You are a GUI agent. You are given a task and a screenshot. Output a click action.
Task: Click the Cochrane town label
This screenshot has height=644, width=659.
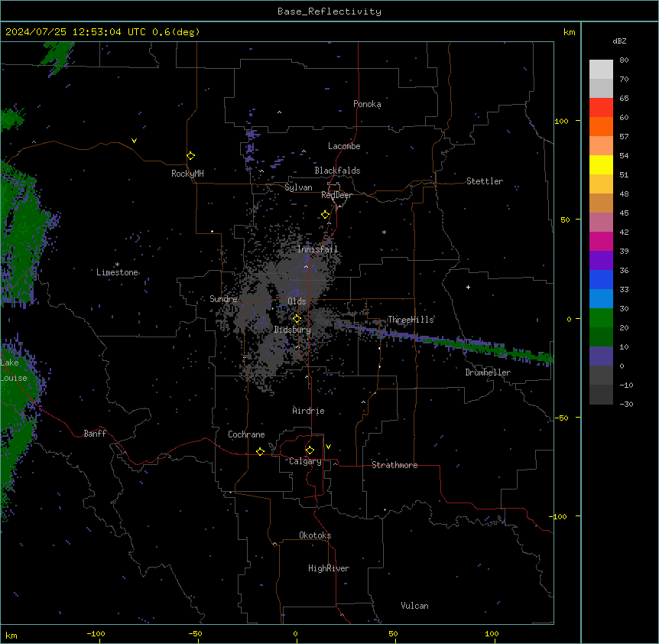point(246,434)
